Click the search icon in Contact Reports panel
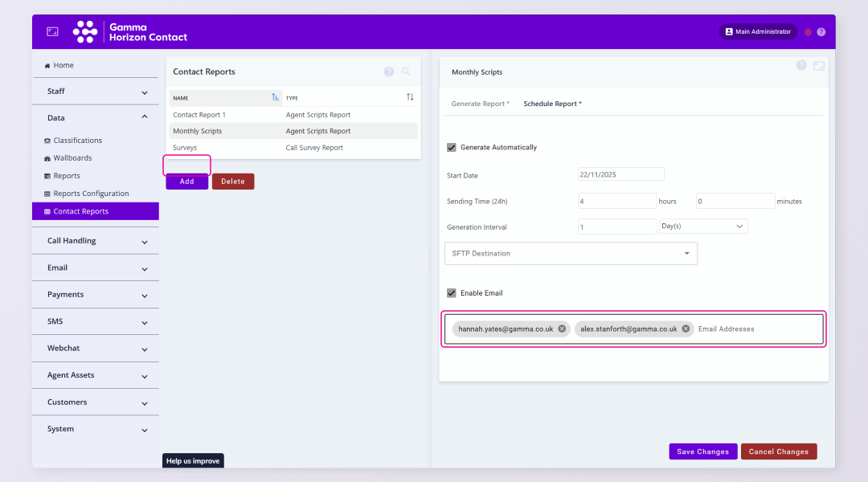Image resolution: width=868 pixels, height=482 pixels. [x=406, y=71]
